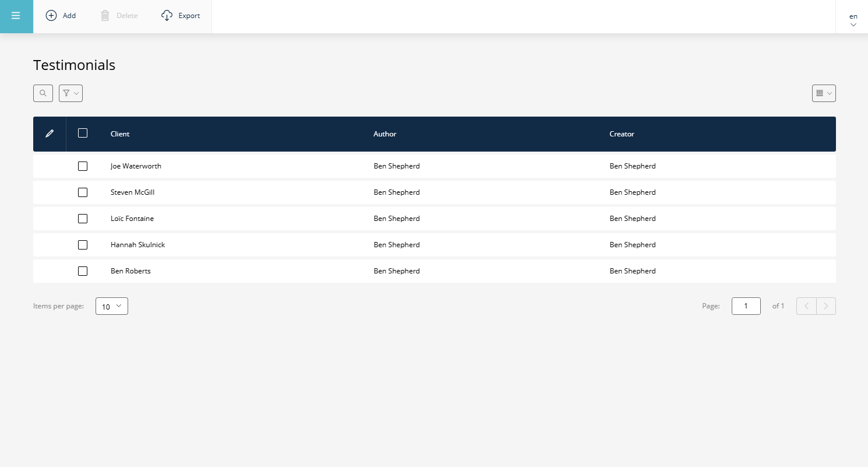Viewport: 868px width, 467px height.
Task: Check the Hannah Skulnick row checkbox
Action: coord(83,245)
